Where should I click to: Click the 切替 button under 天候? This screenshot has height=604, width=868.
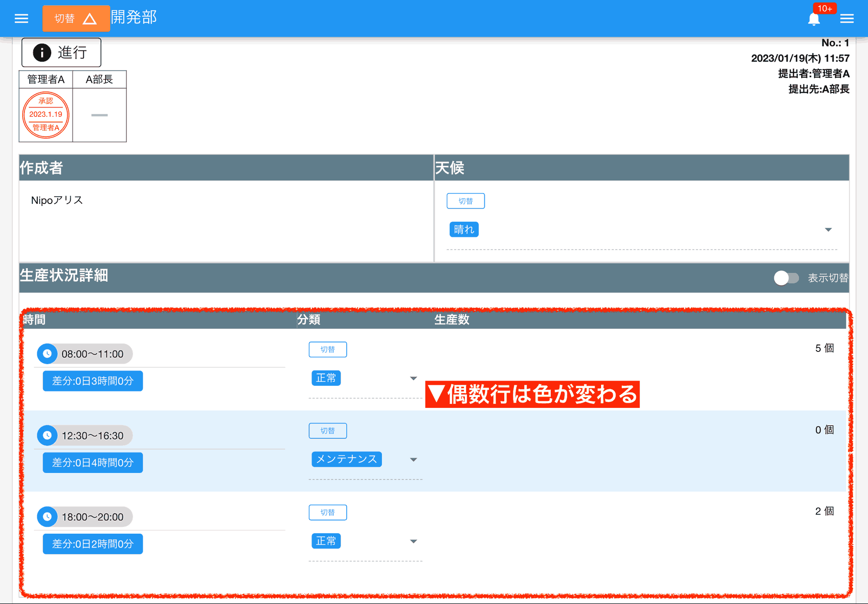466,200
